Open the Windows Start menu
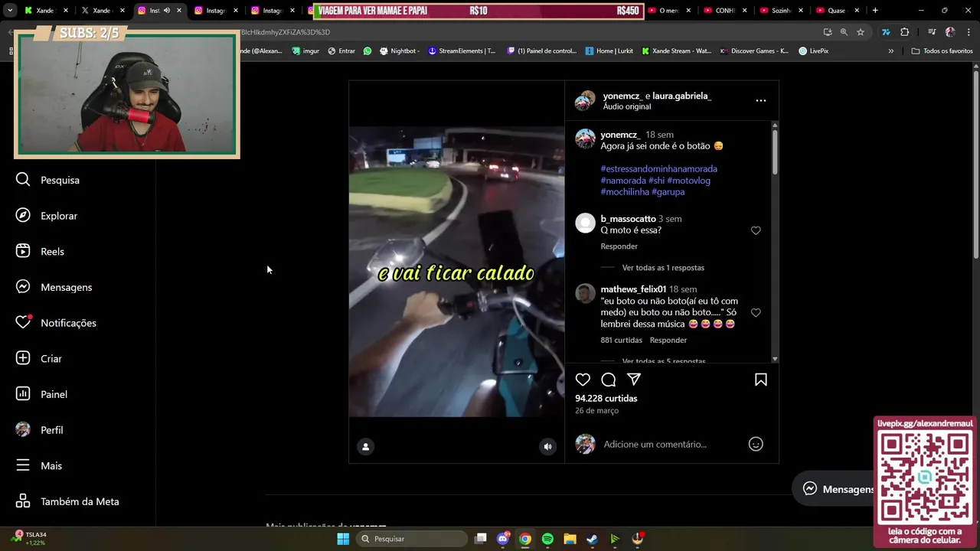 343,539
